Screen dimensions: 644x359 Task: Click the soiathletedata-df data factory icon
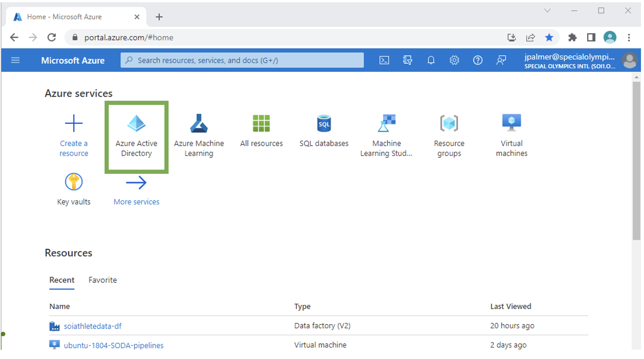55,326
